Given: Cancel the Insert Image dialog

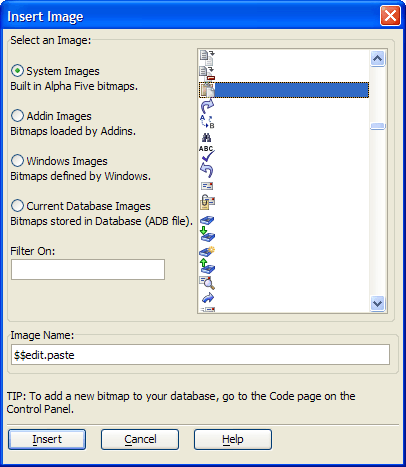Looking at the screenshot, I should pos(140,439).
